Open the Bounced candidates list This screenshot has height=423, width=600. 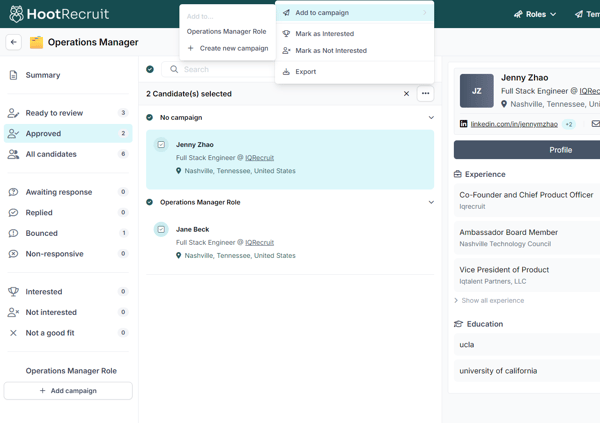coord(42,233)
